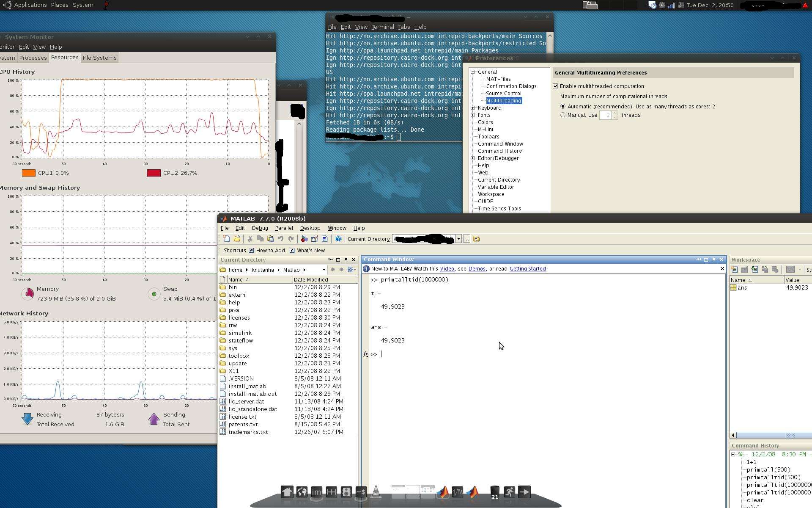The image size is (812, 508).
Task: Select MAT-Files in Preferences tree
Action: tap(498, 79)
